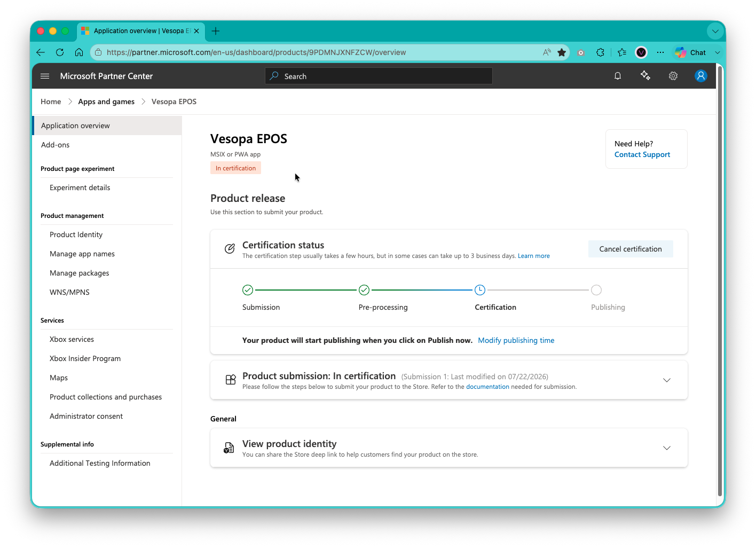Open Additional Testing Information
The width and height of the screenshot is (756, 548).
point(100,463)
